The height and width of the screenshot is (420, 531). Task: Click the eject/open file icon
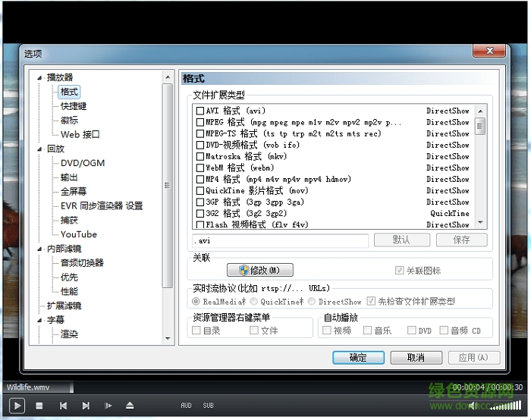click(130, 406)
